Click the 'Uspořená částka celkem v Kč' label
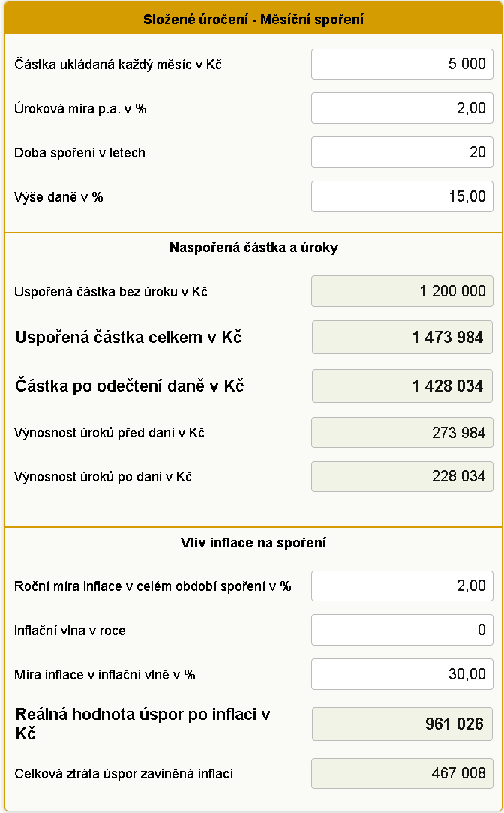Screen dimensions: 504x813 tap(128, 337)
